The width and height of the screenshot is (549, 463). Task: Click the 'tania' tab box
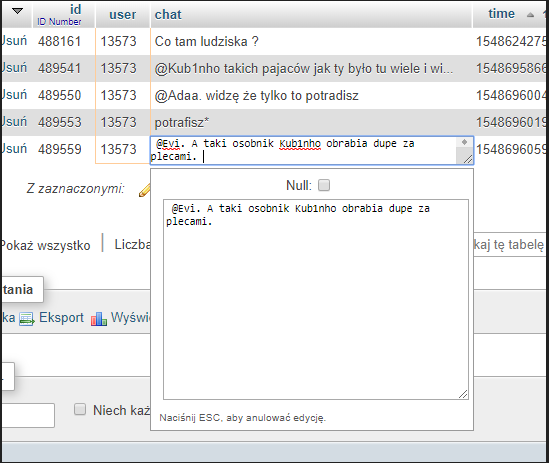[x=22, y=289]
